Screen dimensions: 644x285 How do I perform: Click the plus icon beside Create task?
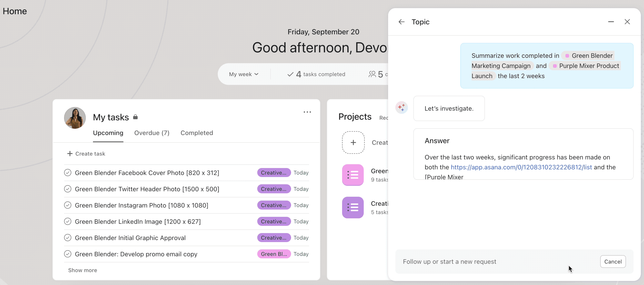(x=70, y=154)
